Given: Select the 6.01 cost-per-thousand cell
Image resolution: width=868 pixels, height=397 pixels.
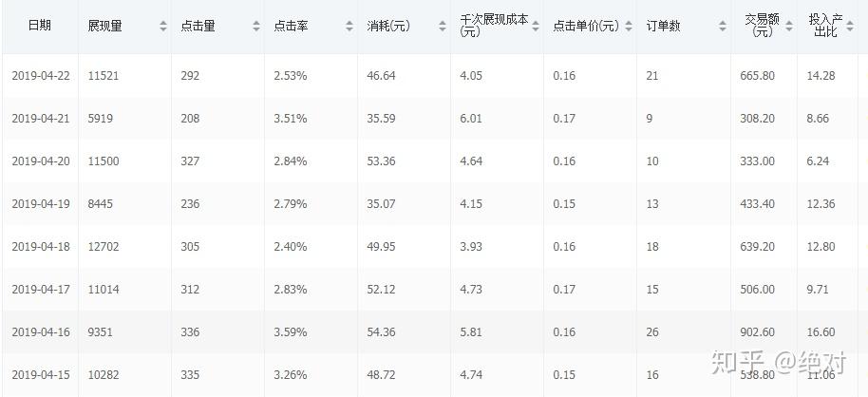Looking at the screenshot, I should tap(472, 119).
